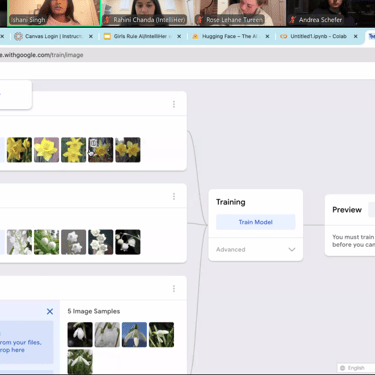Click the '5 Image Samples' label
Image resolution: width=375 pixels, height=375 pixels.
pos(94,311)
